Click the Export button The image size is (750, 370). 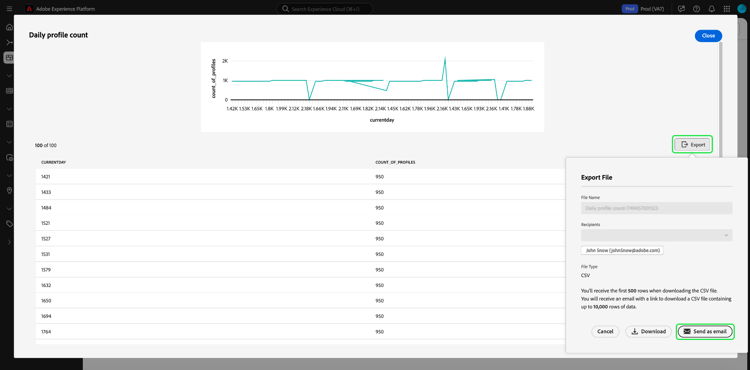[693, 144]
